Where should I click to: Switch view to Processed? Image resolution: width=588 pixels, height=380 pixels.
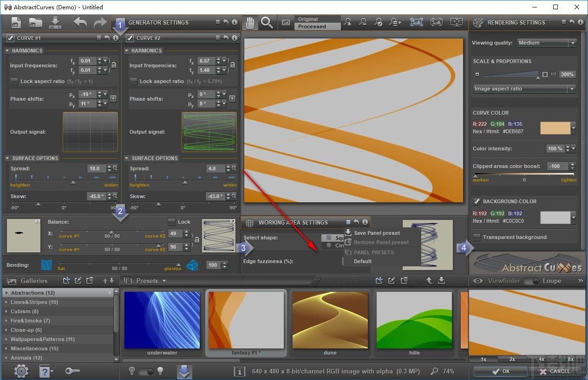coord(317,26)
